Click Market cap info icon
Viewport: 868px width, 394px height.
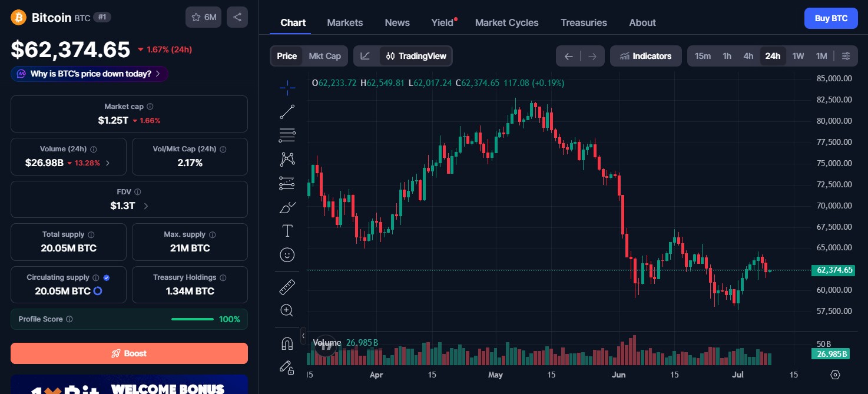click(150, 107)
